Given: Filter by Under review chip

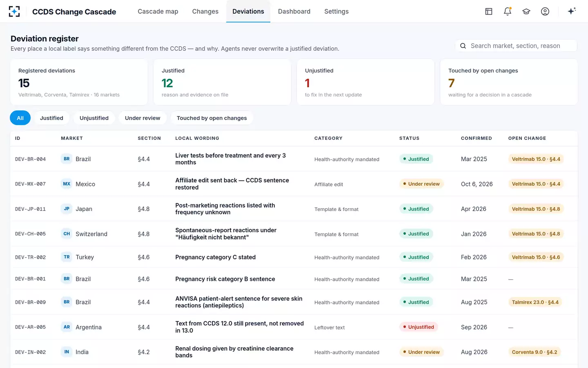Looking at the screenshot, I should [x=143, y=118].
